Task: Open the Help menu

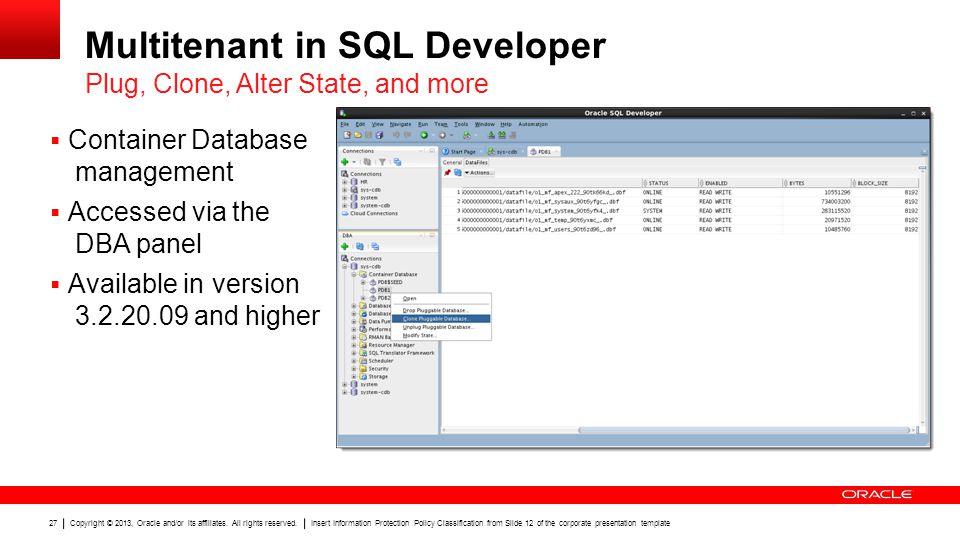Action: coord(506,124)
